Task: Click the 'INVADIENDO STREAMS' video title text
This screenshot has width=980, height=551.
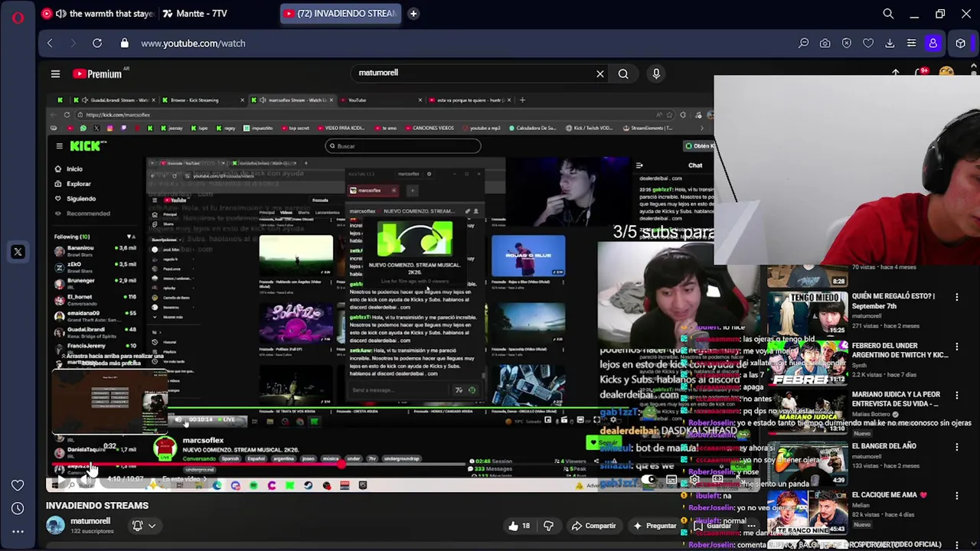Action: (97, 506)
